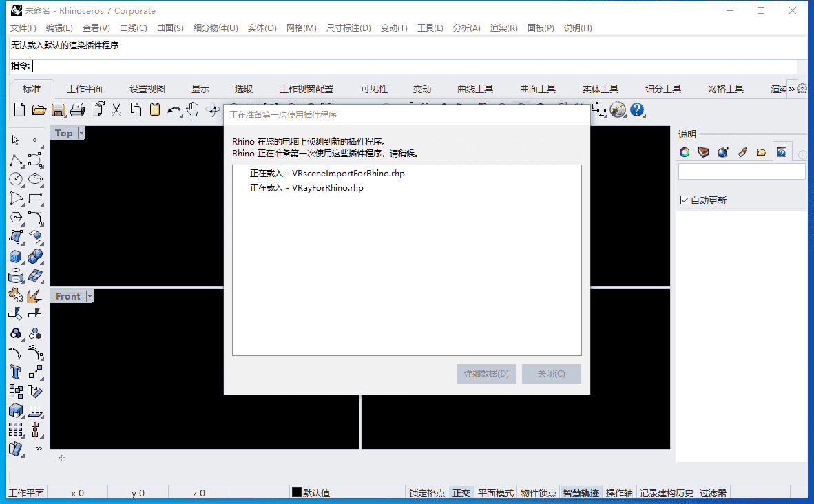
Task: Expand more toolbar tabs chevron
Action: pos(791,89)
